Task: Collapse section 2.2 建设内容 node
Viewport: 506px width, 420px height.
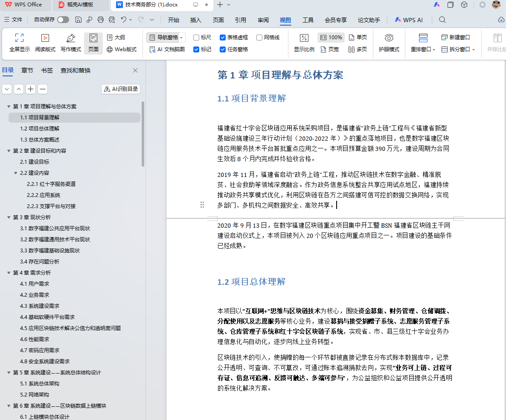Action: tap(15, 173)
